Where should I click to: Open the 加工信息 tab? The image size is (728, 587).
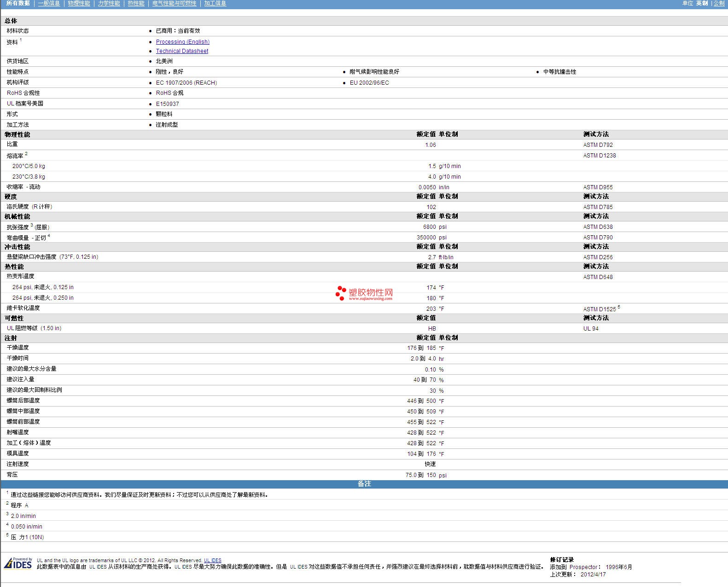click(215, 3)
